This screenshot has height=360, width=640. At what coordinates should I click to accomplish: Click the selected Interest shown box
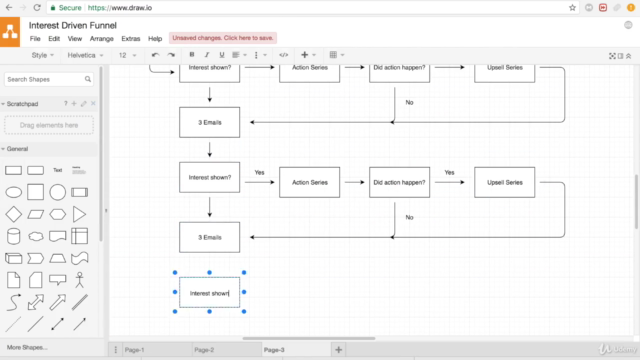[x=209, y=292]
